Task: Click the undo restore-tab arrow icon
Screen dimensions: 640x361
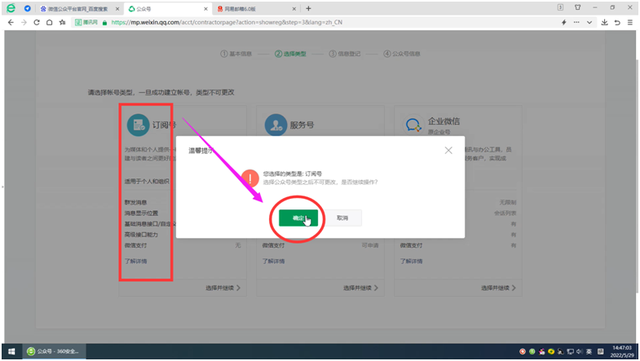Action: 617,22
